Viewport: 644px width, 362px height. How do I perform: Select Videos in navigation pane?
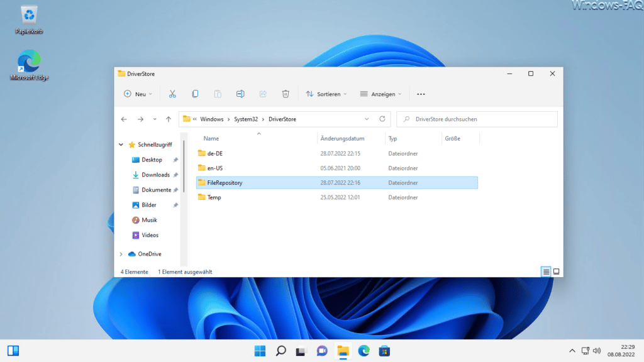[x=150, y=235]
